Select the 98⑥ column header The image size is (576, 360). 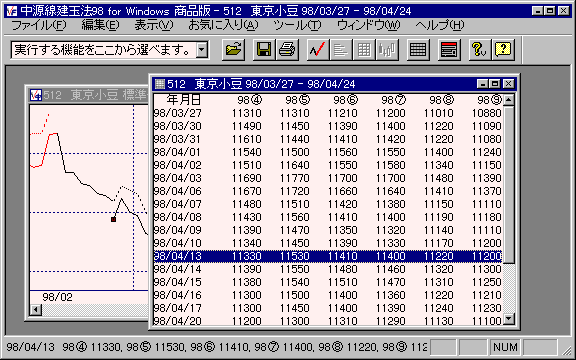click(346, 100)
